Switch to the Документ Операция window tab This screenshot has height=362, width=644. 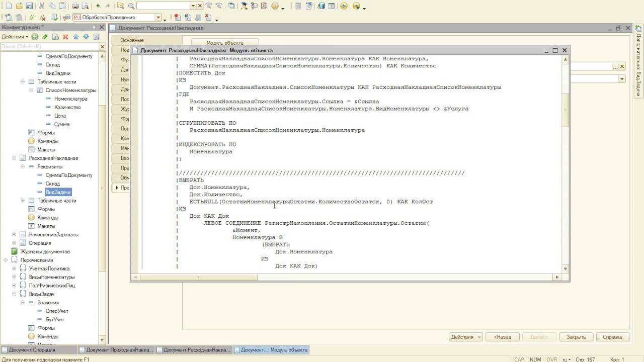tap(39, 350)
